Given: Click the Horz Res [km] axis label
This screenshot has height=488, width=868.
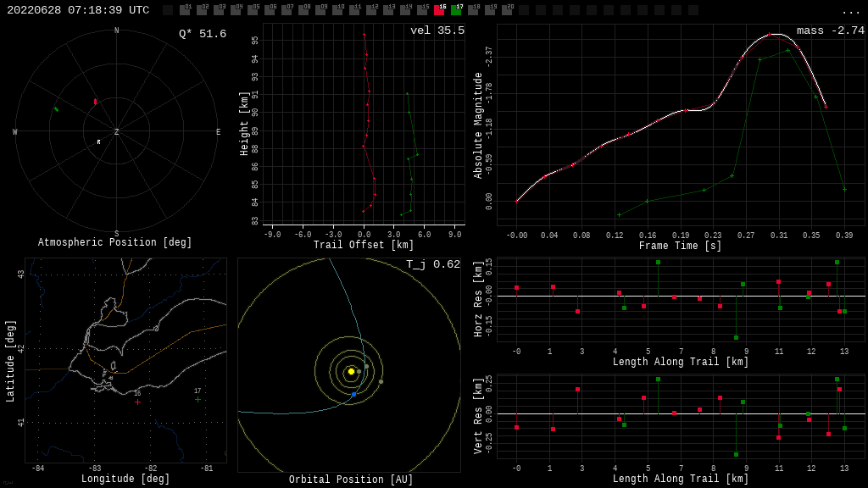Looking at the screenshot, I should point(478,299).
